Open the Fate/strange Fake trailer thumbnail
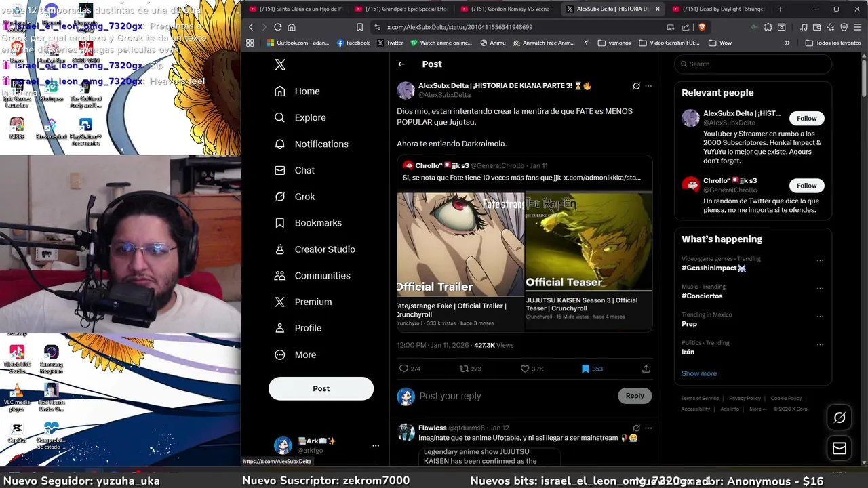 pos(460,245)
